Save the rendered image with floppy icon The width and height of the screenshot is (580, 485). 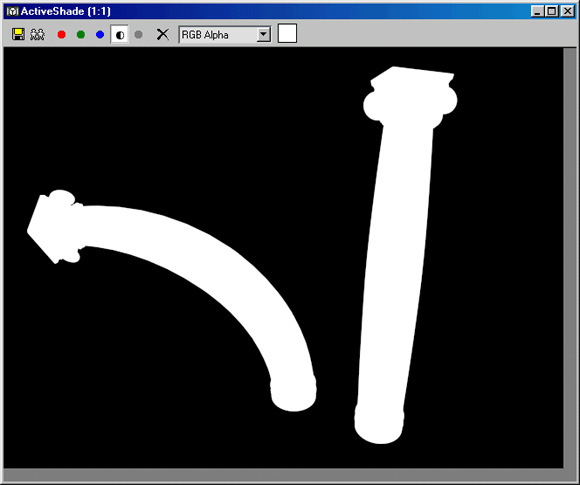[18, 34]
